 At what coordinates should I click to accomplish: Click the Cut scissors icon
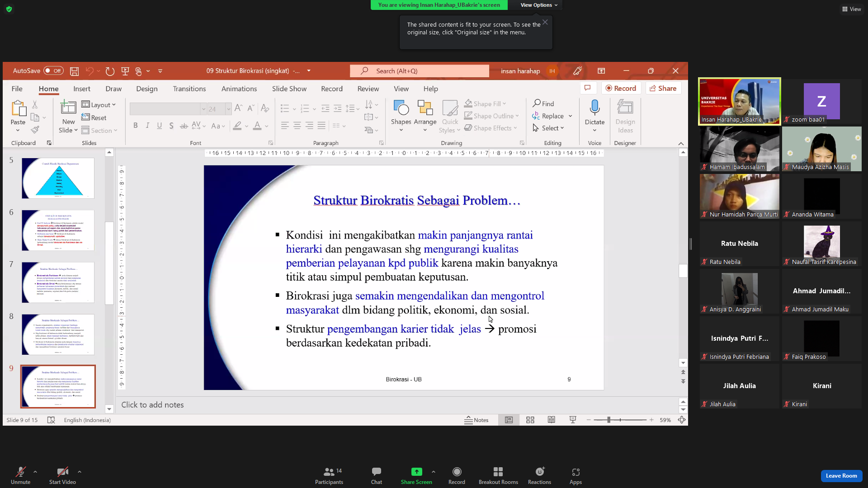(x=35, y=105)
